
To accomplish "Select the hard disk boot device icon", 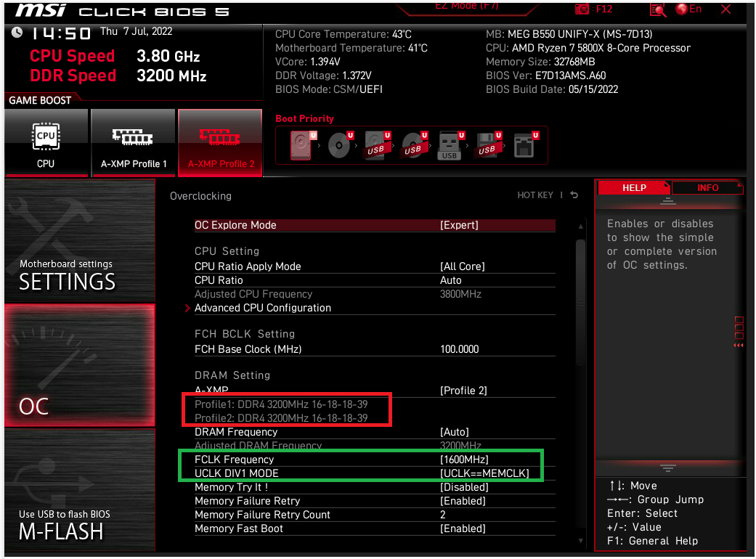I will click(301, 145).
